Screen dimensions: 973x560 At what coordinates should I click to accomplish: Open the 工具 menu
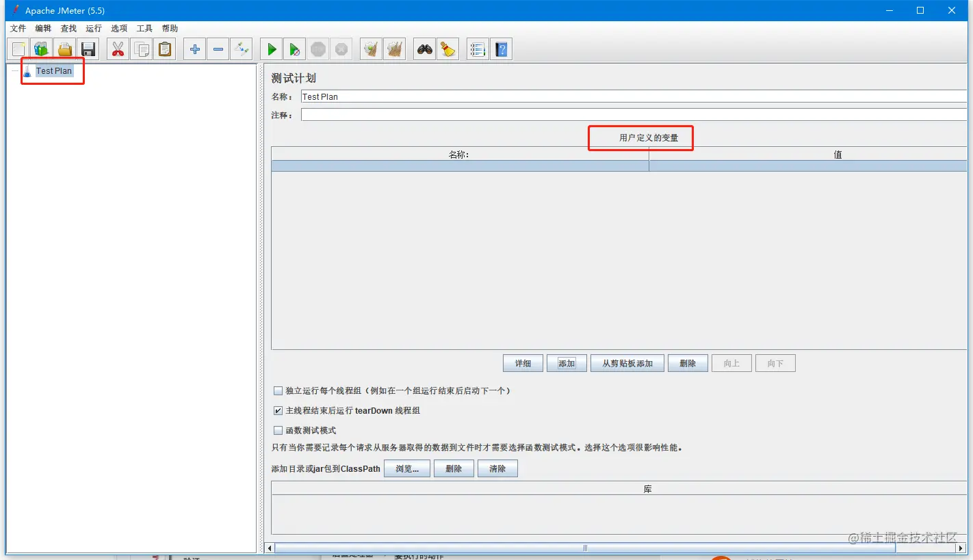pyautogui.click(x=144, y=29)
